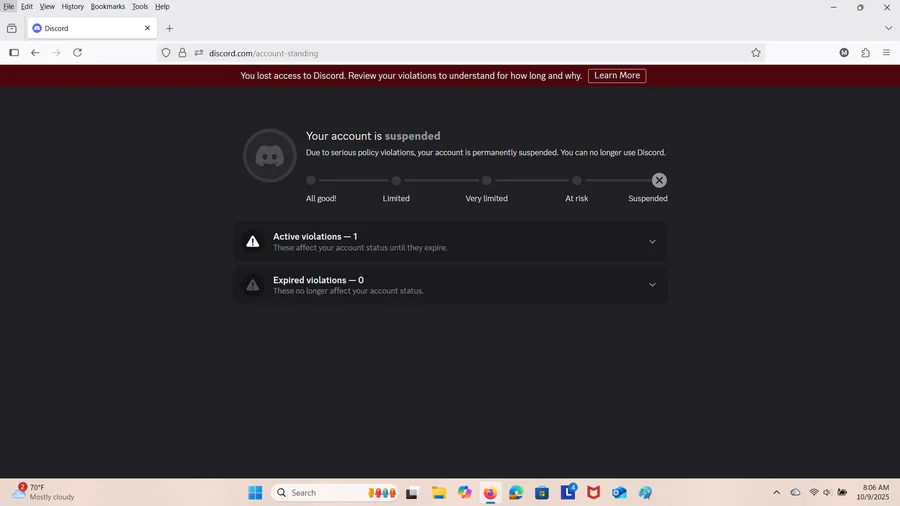Click the Very limited status dot
The height and width of the screenshot is (506, 900).
pos(487,180)
